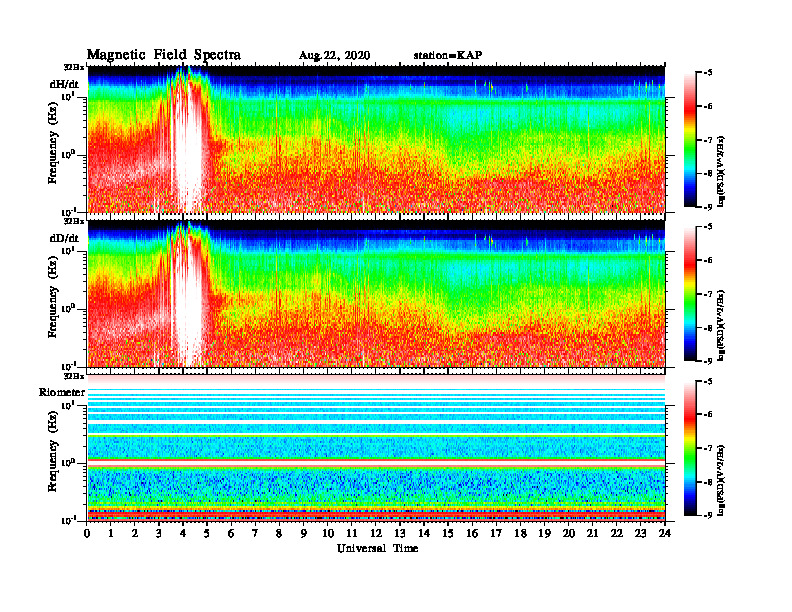Click hour tick "17" on Universal Time axis

click(496, 534)
